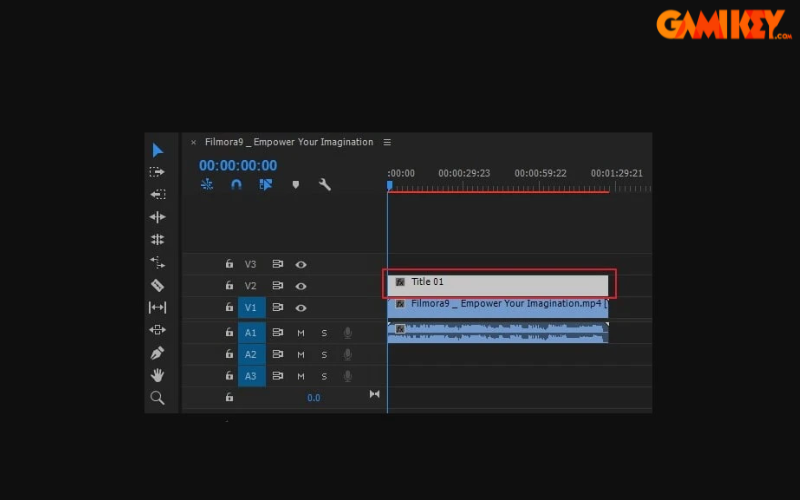Toggle A2 track targeting
800x500 pixels.
tap(252, 354)
